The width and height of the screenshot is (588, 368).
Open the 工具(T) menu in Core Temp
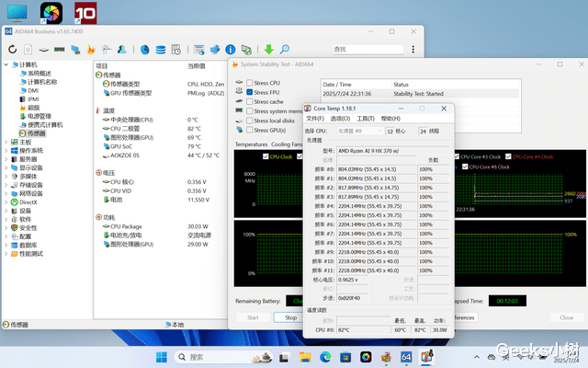(365, 118)
